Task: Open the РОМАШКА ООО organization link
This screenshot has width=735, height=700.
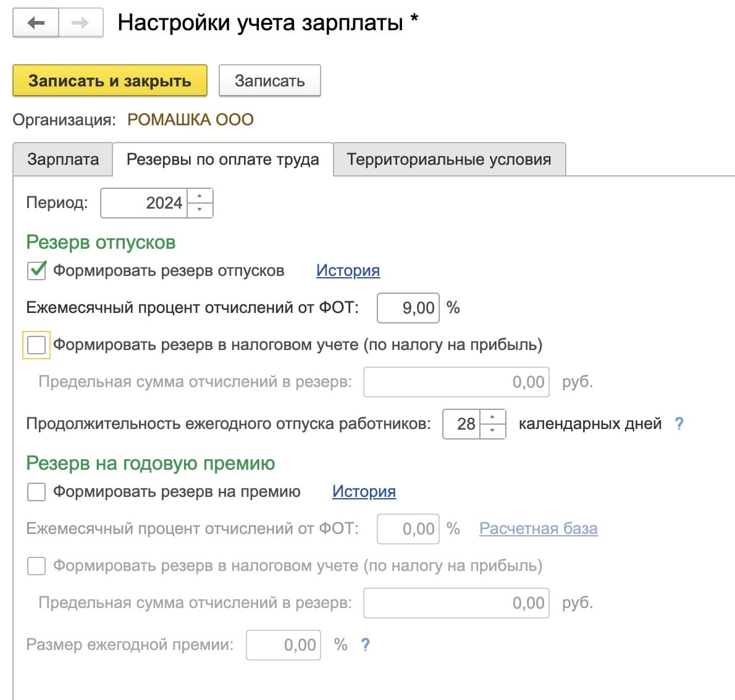Action: pos(190,119)
